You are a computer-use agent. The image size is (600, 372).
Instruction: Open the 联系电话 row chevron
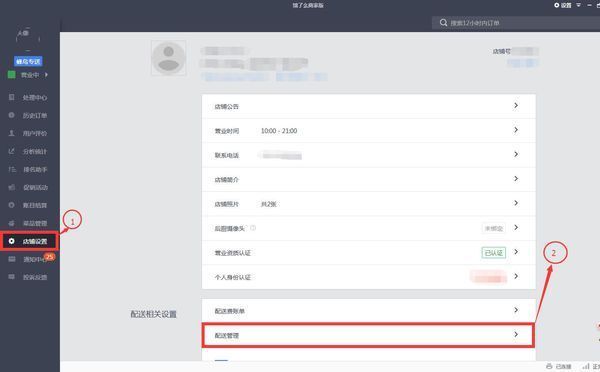[x=516, y=154]
